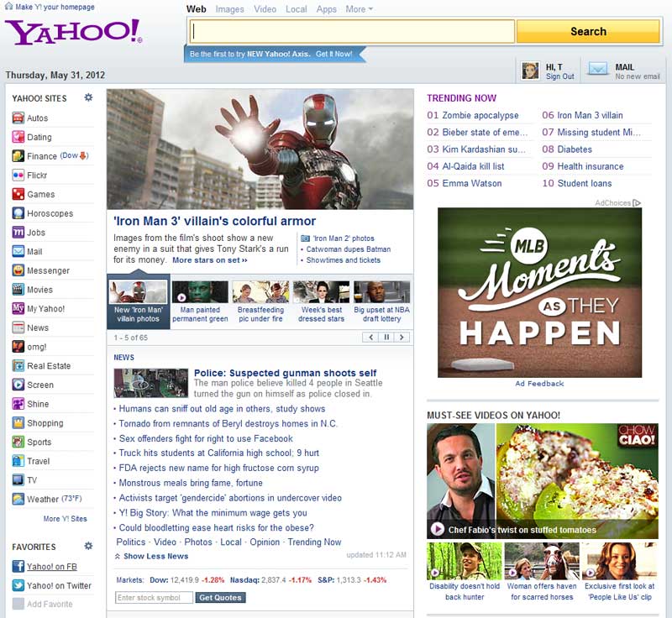Click the Games dice icon

click(x=18, y=194)
